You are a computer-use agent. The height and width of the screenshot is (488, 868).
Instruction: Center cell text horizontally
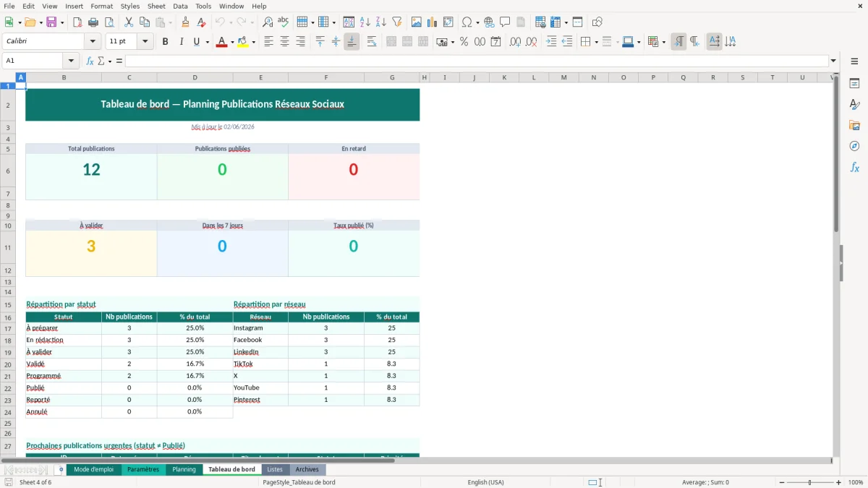(x=284, y=42)
